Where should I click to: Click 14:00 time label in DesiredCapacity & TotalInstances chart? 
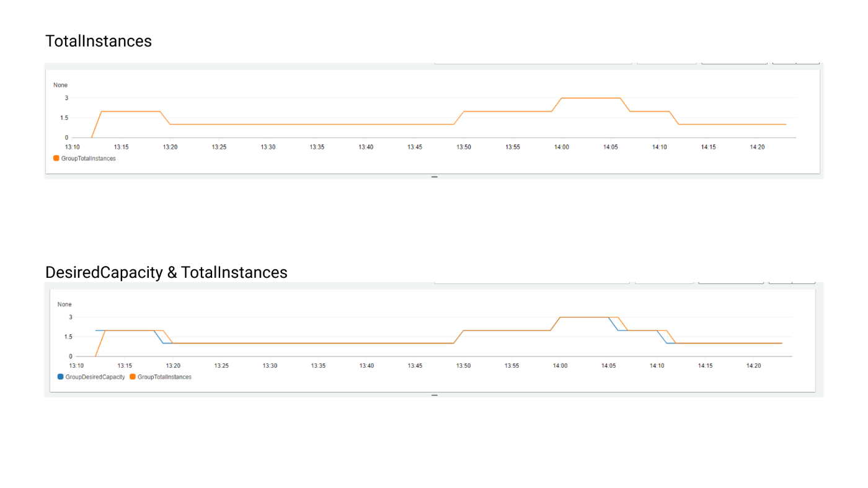pos(560,366)
